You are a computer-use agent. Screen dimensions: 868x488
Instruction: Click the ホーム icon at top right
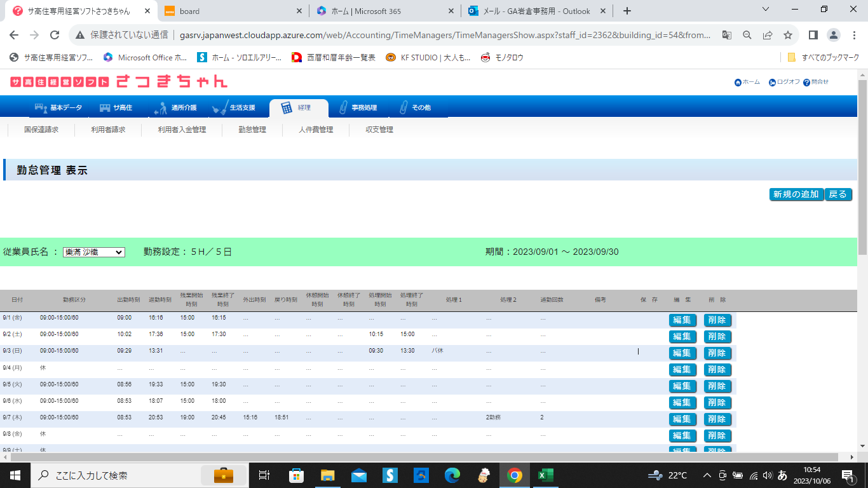[738, 83]
